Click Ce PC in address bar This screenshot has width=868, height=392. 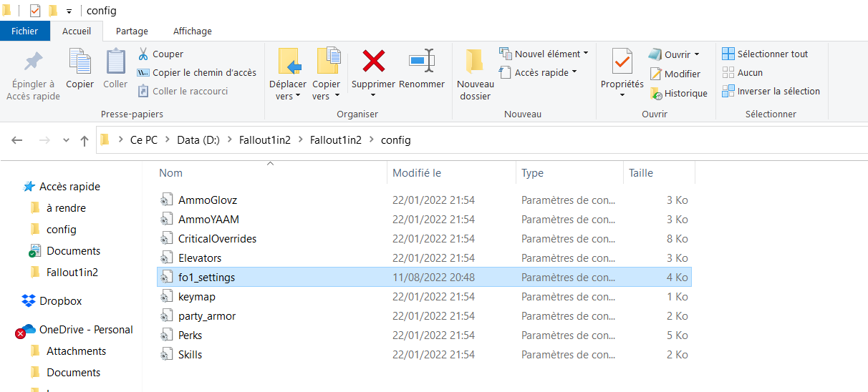coord(143,140)
